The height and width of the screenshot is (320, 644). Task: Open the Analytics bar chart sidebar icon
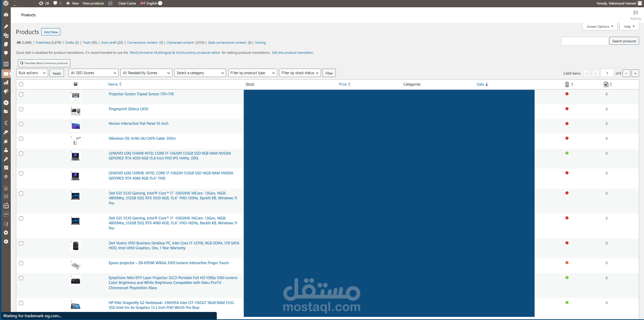point(6,83)
